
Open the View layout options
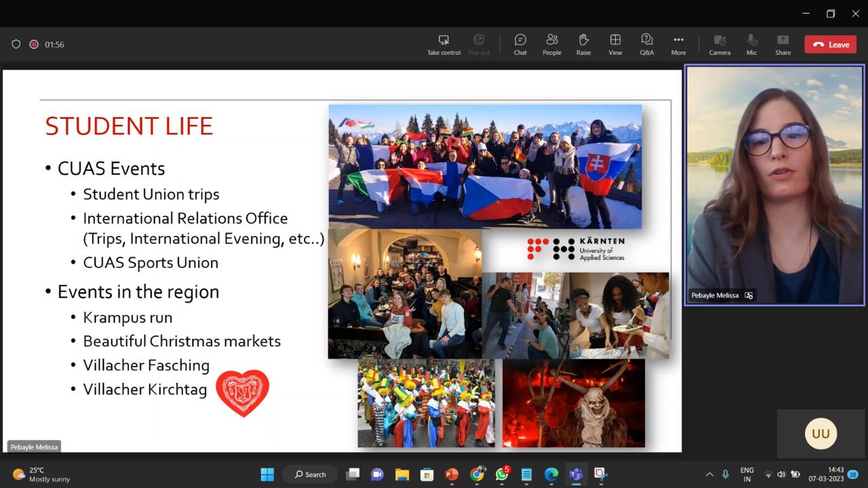click(x=615, y=45)
